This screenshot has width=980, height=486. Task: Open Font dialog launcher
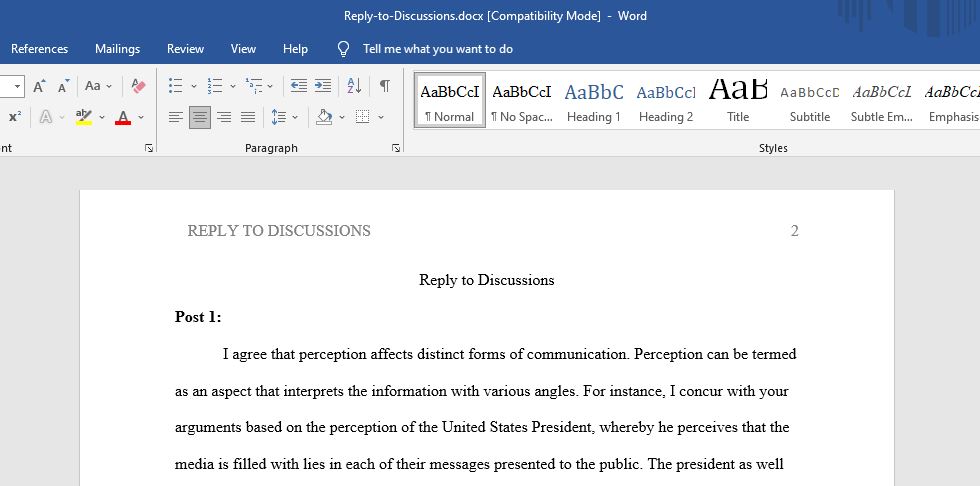pyautogui.click(x=149, y=148)
